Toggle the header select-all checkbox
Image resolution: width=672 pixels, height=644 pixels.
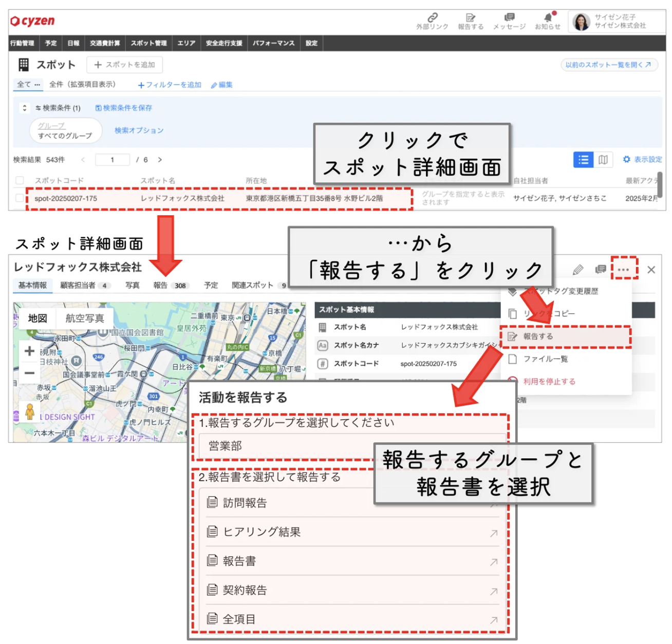point(20,180)
